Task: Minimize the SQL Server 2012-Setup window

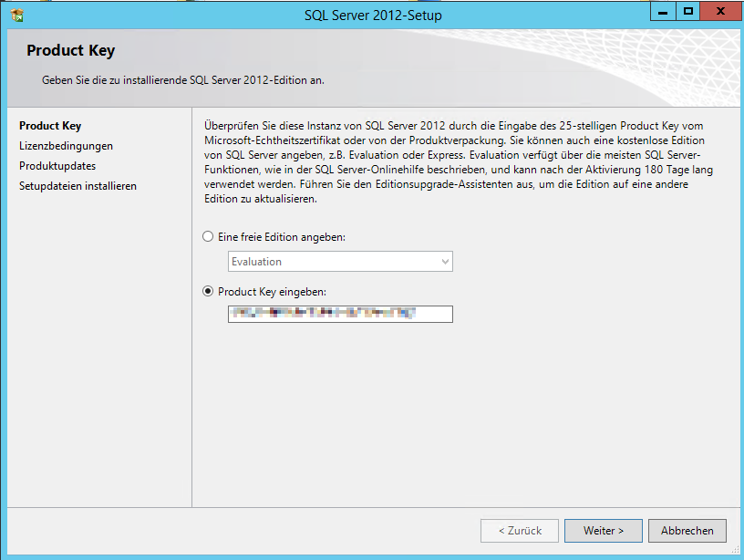Action: [663, 12]
